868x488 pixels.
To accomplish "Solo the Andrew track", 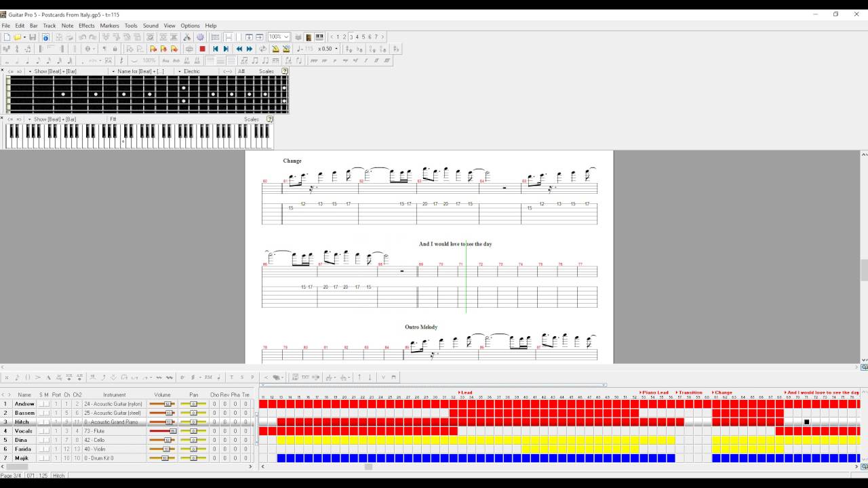I will click(x=41, y=404).
